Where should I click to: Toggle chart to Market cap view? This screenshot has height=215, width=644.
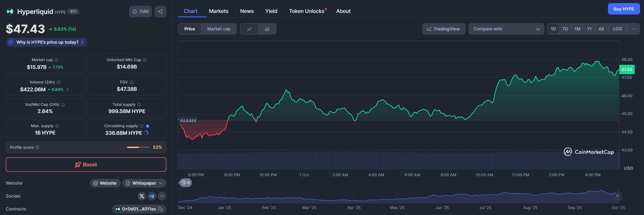[219, 29]
